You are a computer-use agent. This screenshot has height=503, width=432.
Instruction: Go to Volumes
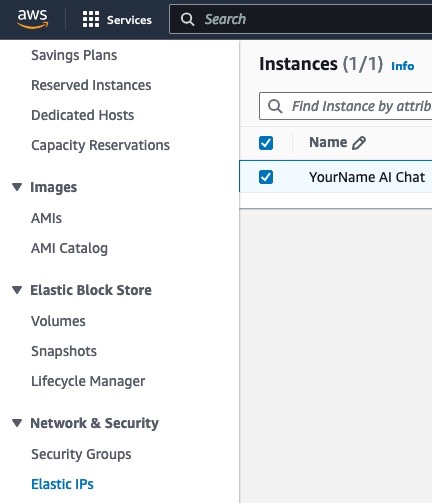58,321
